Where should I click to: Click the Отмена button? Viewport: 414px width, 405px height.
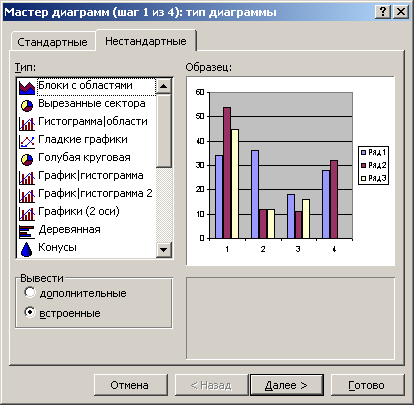[x=130, y=385]
